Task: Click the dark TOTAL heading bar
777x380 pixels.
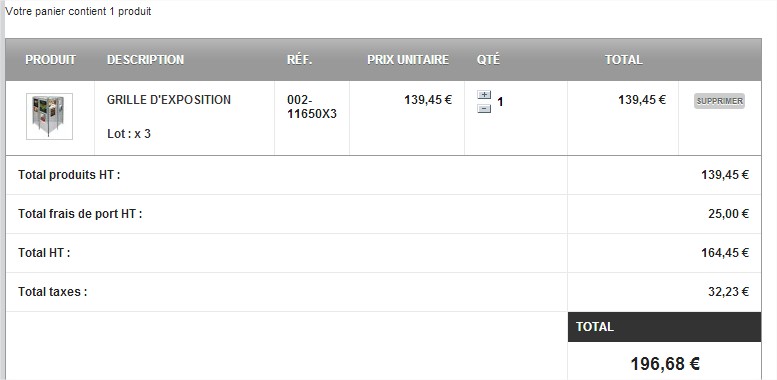Action: (665, 327)
